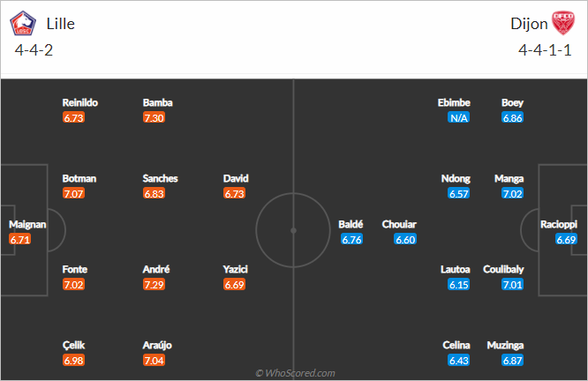Click the Dijon 4-4-1-1 formation text
588x381 pixels.
tap(545, 49)
